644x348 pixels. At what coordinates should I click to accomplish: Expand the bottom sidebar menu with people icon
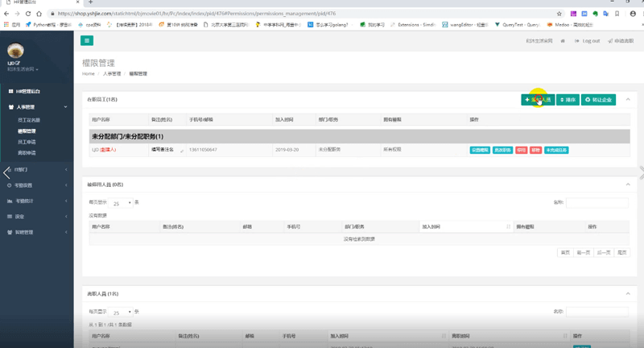coord(36,232)
